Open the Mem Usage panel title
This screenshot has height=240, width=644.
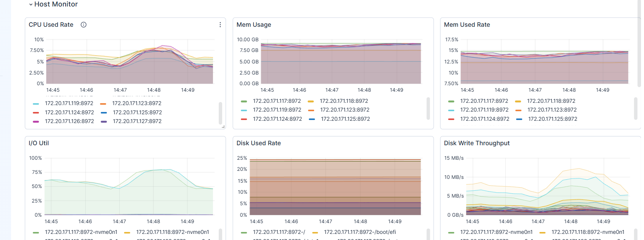point(254,25)
